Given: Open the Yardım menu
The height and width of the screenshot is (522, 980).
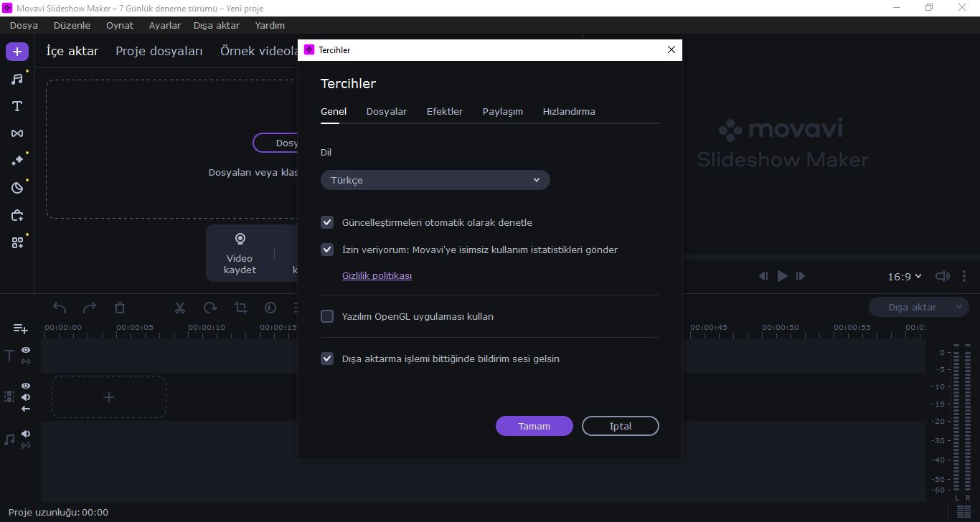Looking at the screenshot, I should 270,25.
